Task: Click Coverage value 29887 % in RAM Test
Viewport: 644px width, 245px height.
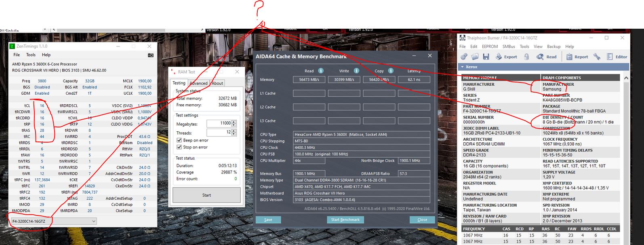Action: tap(229, 172)
